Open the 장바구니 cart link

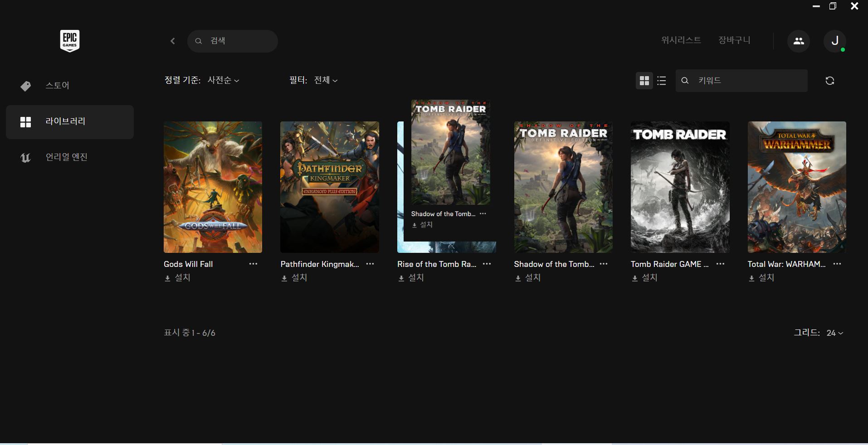coord(734,40)
